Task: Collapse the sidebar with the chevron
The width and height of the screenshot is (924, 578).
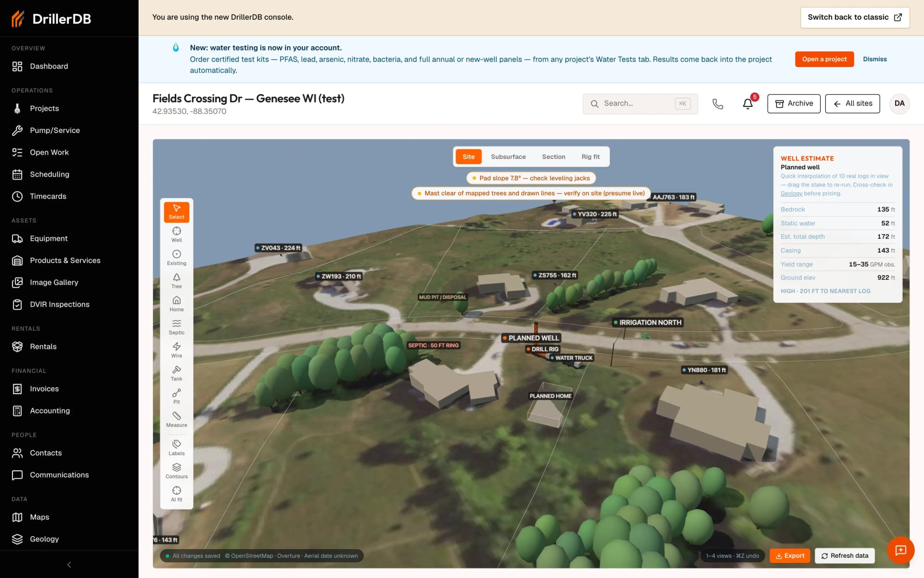Action: [x=69, y=565]
